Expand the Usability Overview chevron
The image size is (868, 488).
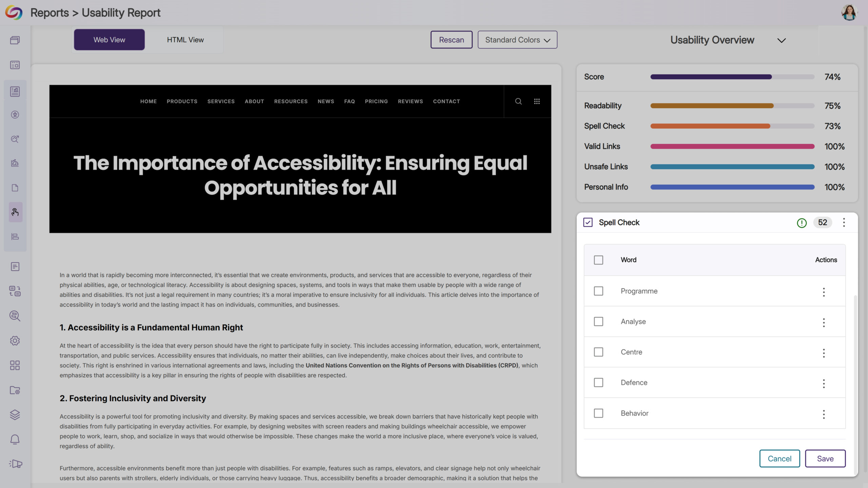click(x=781, y=40)
